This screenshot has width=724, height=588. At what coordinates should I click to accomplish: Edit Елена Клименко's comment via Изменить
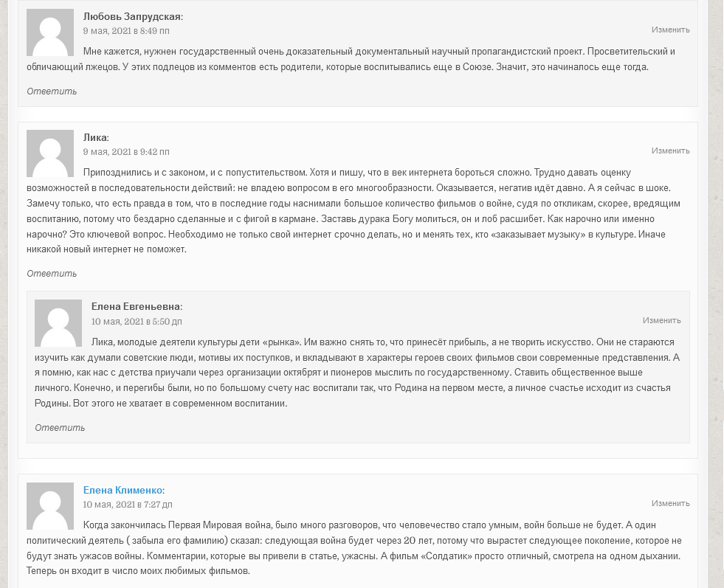(x=670, y=503)
